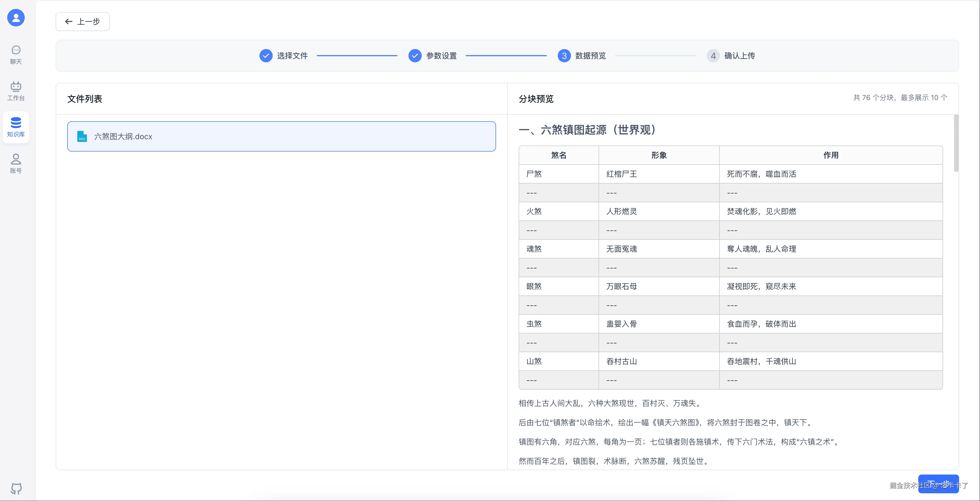The image size is (980, 501).
Task: Click the step 4 确认上传 circle
Action: pos(713,56)
